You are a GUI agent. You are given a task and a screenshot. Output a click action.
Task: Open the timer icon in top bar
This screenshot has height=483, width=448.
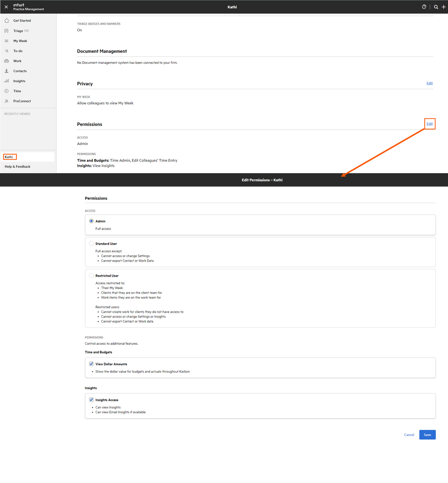424,7
